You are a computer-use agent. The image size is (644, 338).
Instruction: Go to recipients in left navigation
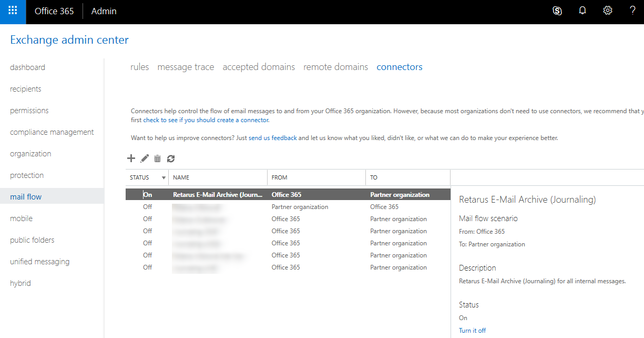point(26,89)
